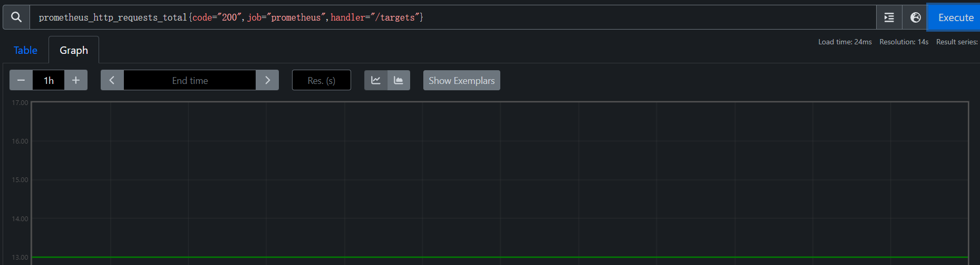This screenshot has width=980, height=265.
Task: Focus the PromQL expression input
Action: [x=633, y=17]
